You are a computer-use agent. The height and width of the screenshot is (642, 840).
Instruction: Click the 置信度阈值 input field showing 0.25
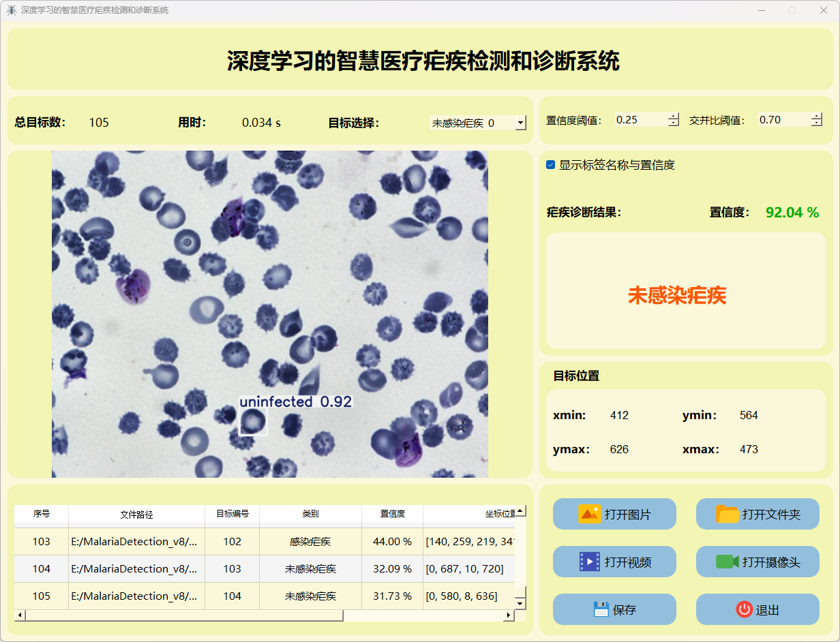(x=640, y=120)
